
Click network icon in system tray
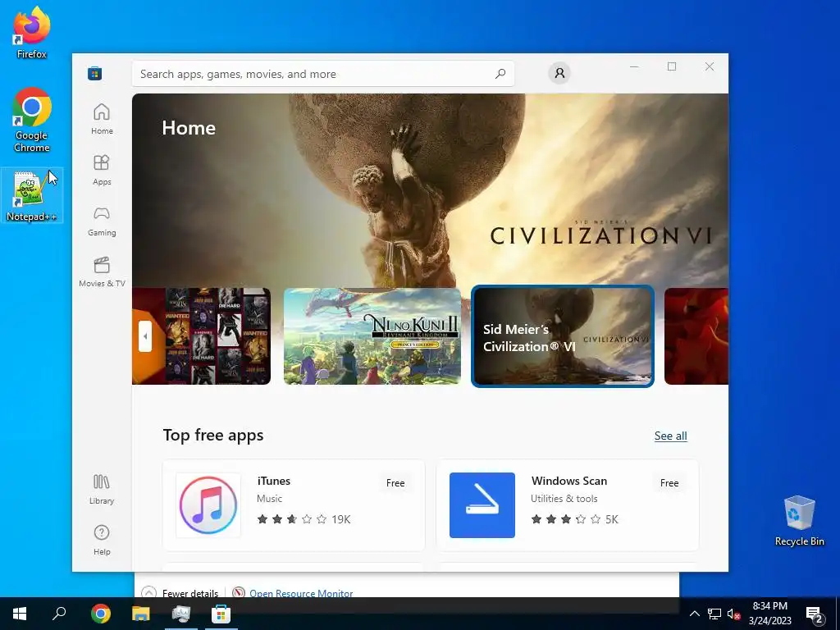714,614
